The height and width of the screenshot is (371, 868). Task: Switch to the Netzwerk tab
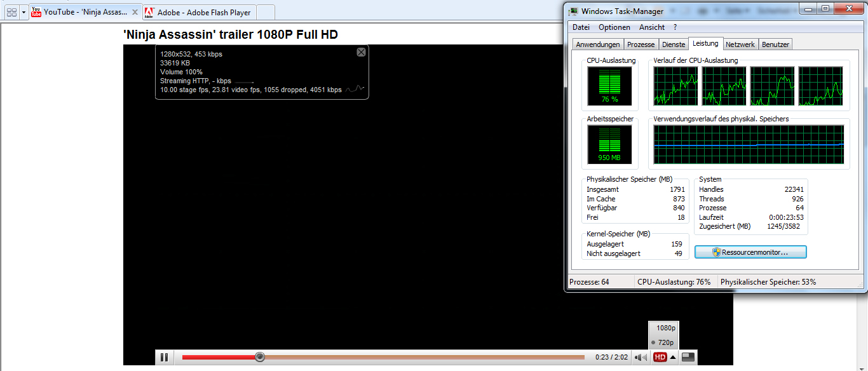click(x=740, y=44)
